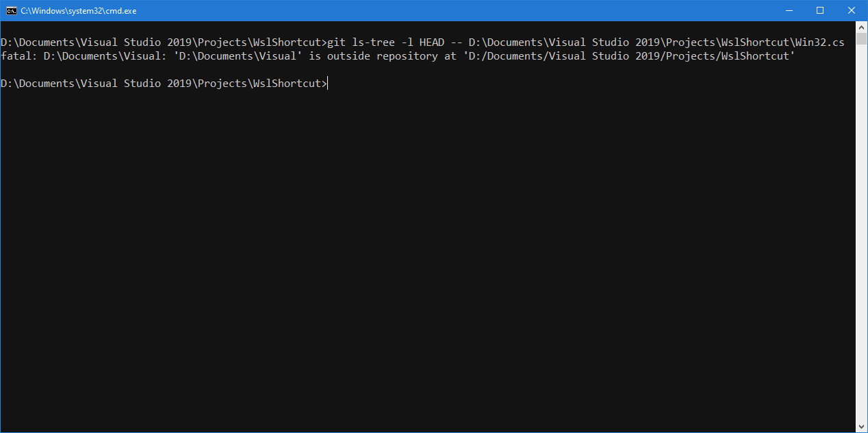Viewport: 868px width, 433px height.
Task: Click the scrollbar up arrow
Action: coord(861,27)
